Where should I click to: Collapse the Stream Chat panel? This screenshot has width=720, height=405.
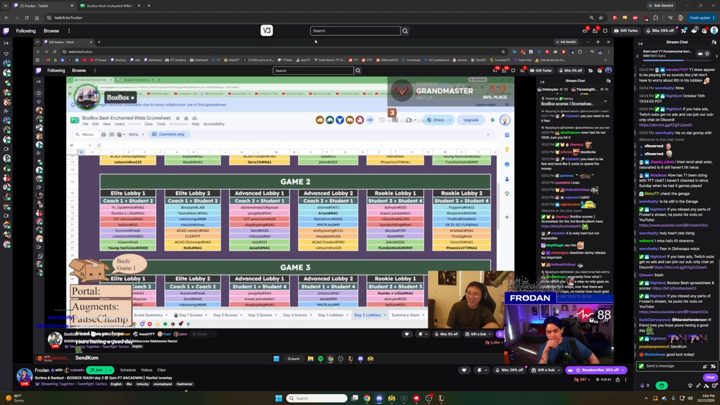click(641, 43)
